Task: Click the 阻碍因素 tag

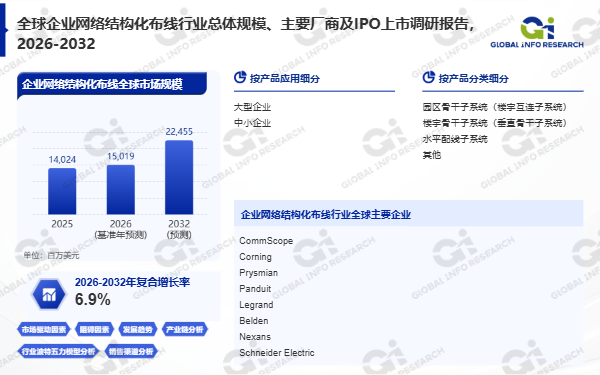Action: tap(95, 329)
